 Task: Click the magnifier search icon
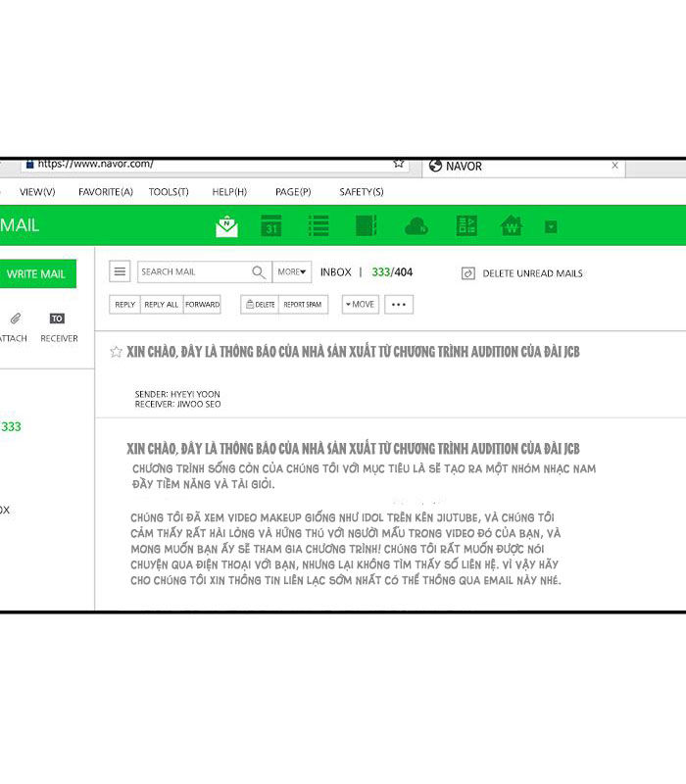click(259, 272)
